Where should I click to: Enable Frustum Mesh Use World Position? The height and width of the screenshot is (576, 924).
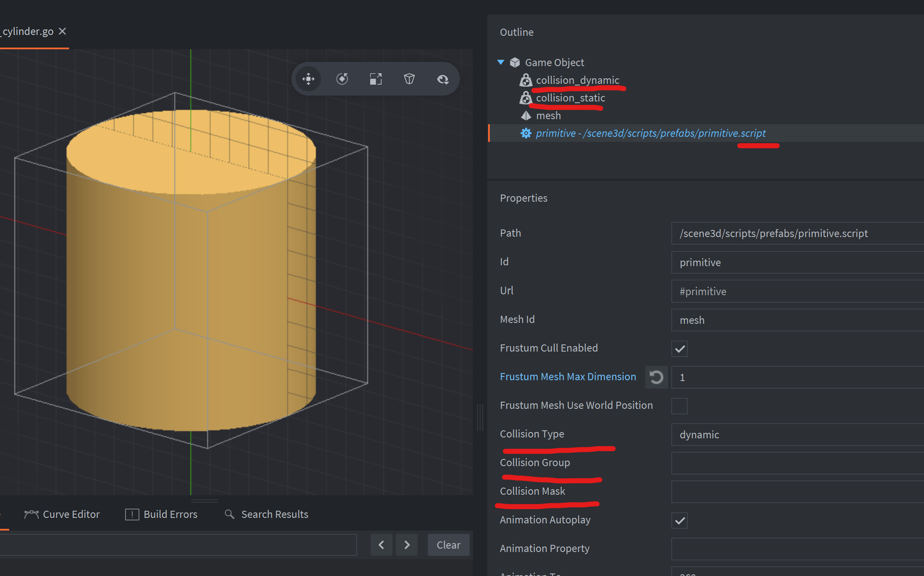click(x=679, y=406)
